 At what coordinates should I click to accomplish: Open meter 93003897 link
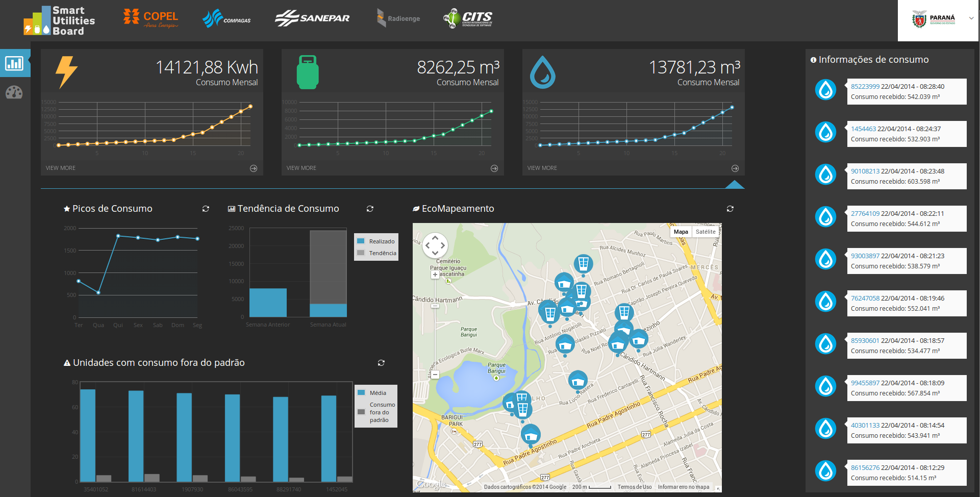point(865,256)
